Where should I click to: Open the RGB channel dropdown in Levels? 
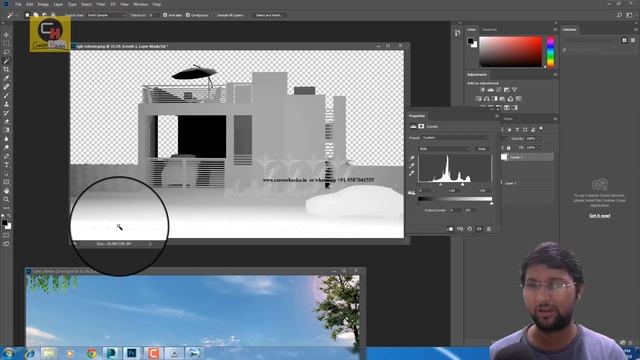point(444,149)
